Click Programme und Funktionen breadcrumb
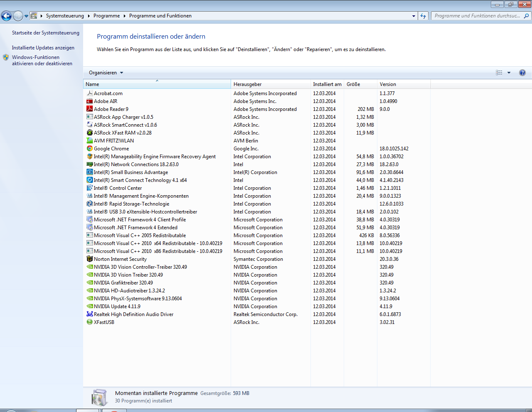 [x=160, y=16]
